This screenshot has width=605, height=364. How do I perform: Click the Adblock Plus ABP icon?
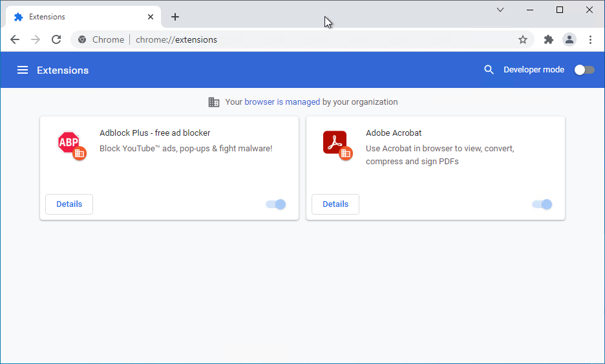coord(69,142)
